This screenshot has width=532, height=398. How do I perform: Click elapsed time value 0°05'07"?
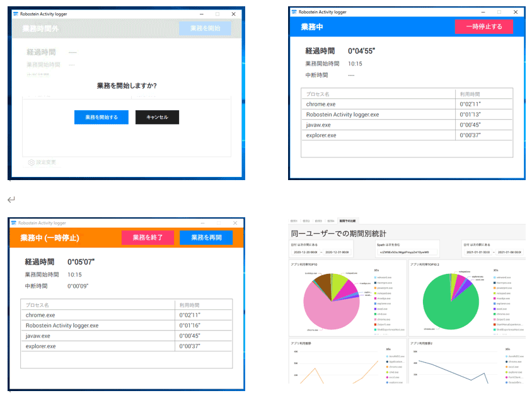pyautogui.click(x=81, y=262)
